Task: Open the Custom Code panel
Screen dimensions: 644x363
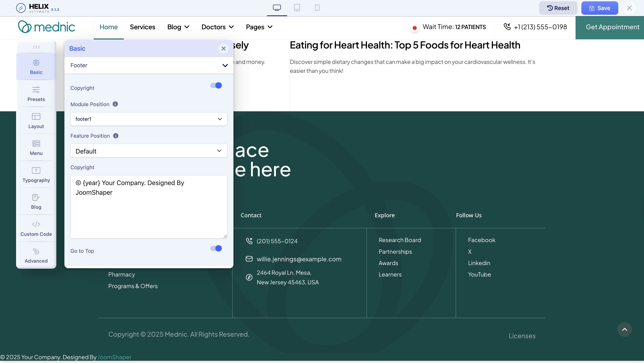Action: (x=36, y=228)
